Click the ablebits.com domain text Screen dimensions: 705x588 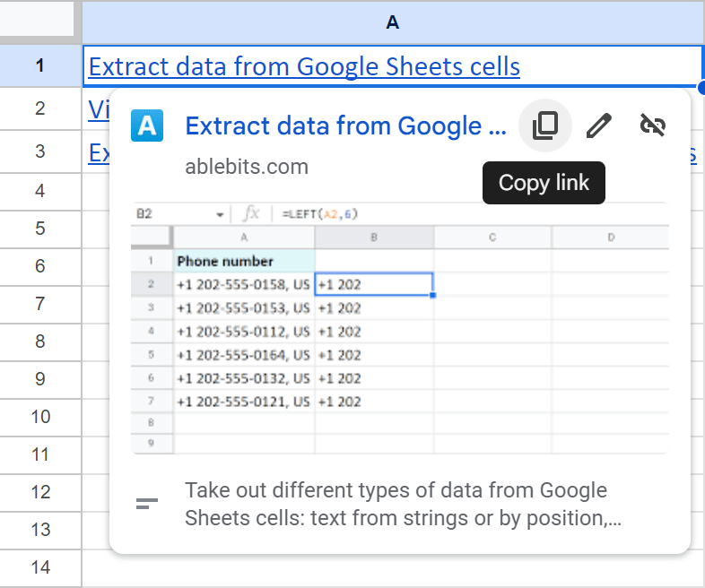pos(247,167)
